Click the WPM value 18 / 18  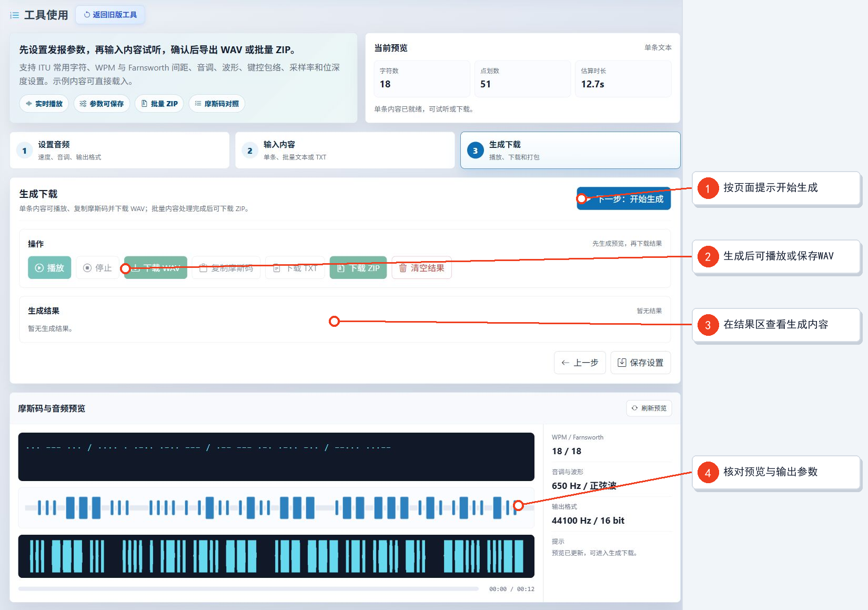click(567, 451)
